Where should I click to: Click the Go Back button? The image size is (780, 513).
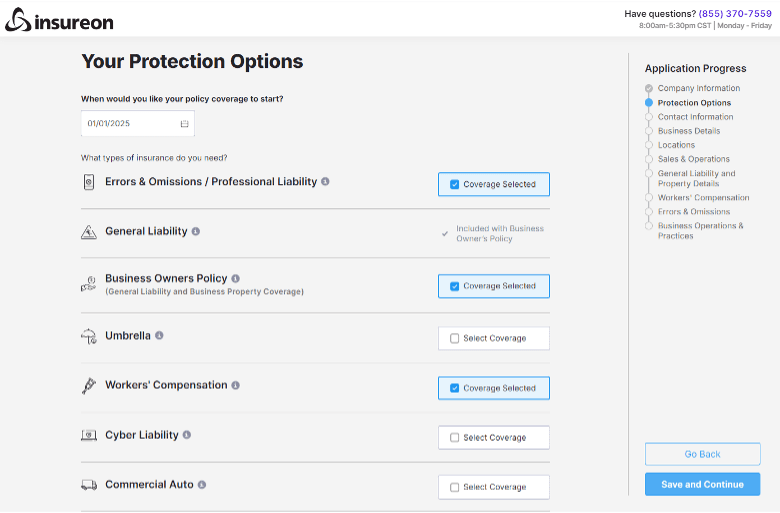(x=702, y=454)
